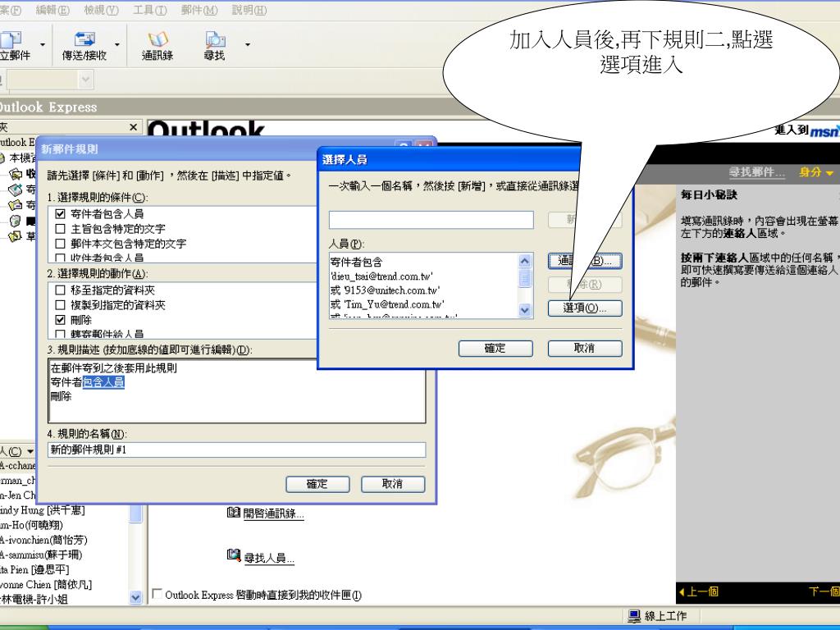Screen dimensions: 840x630
Task: Click 下一個 next tip
Action: 824,592
